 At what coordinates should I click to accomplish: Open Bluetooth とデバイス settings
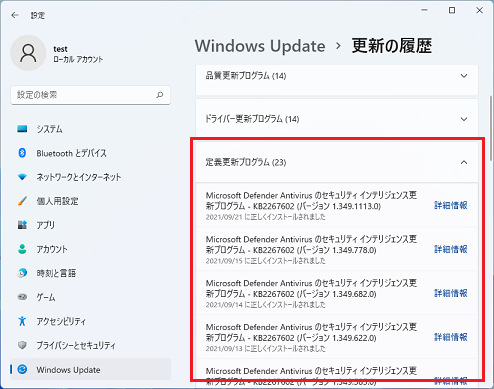point(90,153)
